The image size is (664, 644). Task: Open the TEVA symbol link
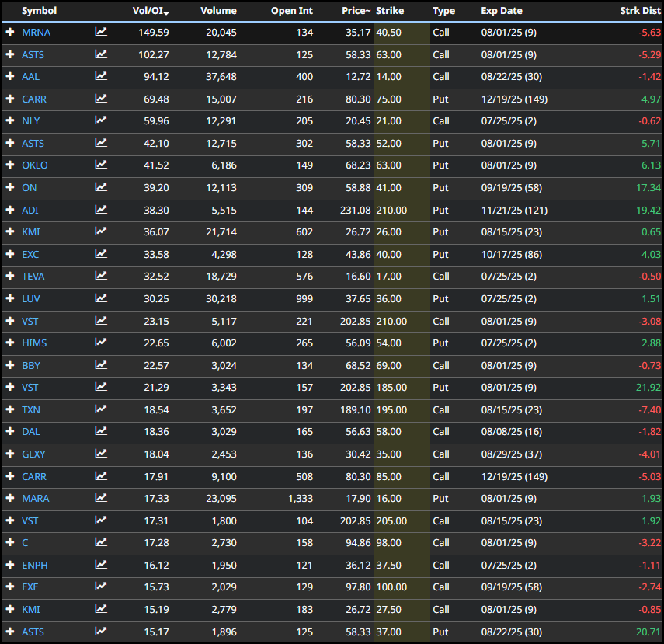(x=33, y=277)
